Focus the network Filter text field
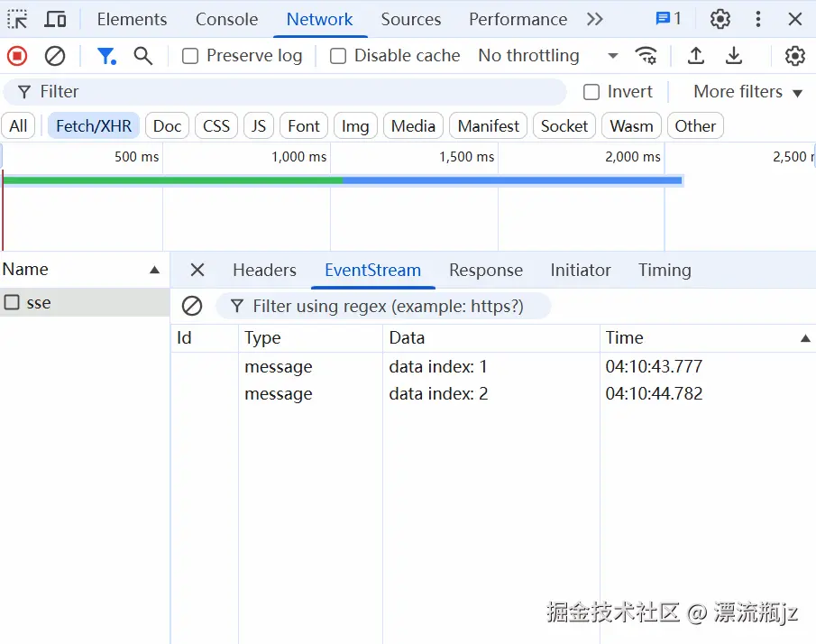 point(285,92)
